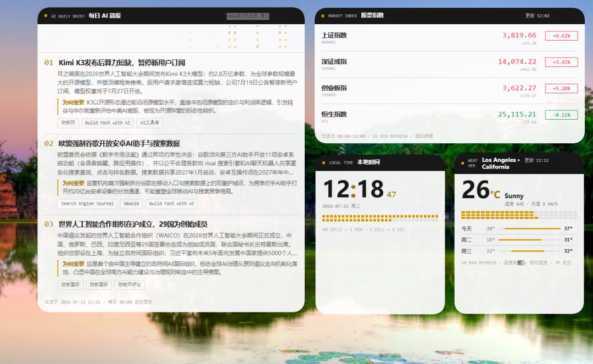Image resolution: width=593 pixels, height=364 pixels.
Task: Click the 30 MIN REFRESH weather footer text
Action: pos(516,262)
